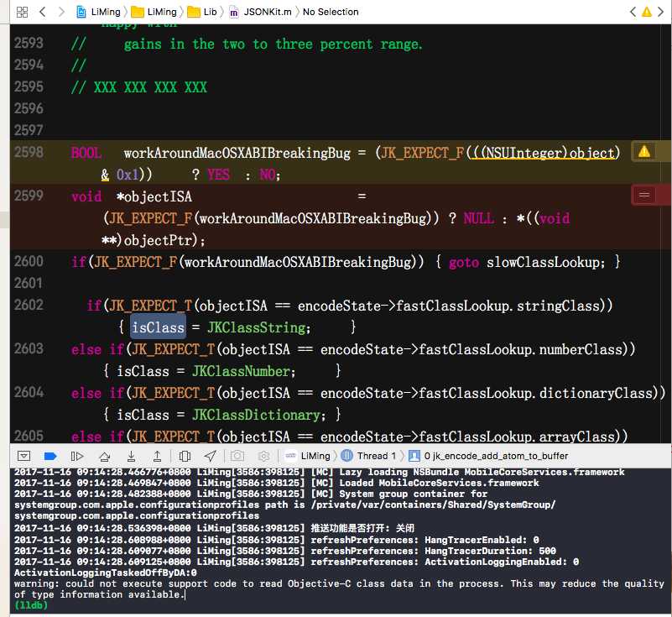Viewport: 672px width, 617px height.
Task: Click line number 2600 gutter
Action: 29,261
